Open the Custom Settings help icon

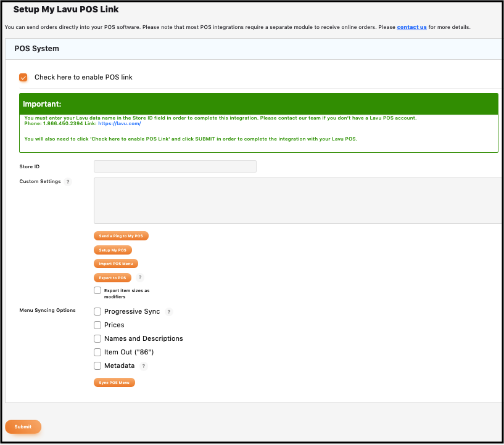pos(68,181)
